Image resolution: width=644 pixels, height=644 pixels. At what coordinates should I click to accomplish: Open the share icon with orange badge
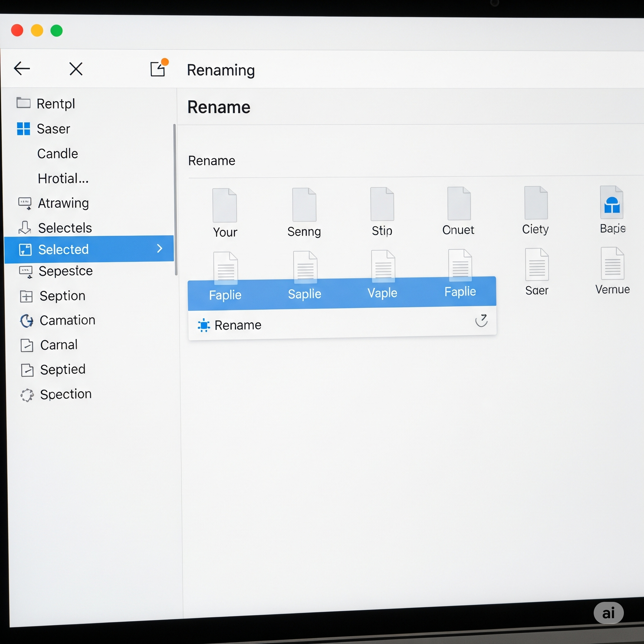(158, 68)
